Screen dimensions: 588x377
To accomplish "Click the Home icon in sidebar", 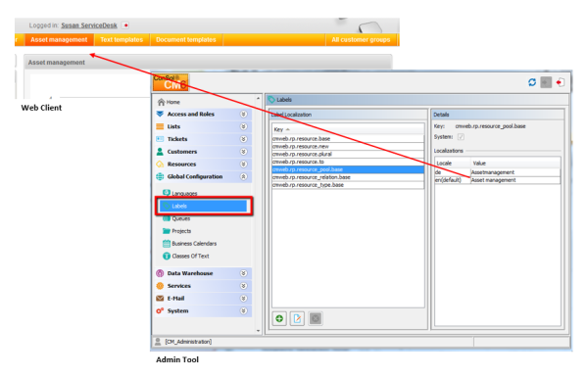I will pos(162,102).
